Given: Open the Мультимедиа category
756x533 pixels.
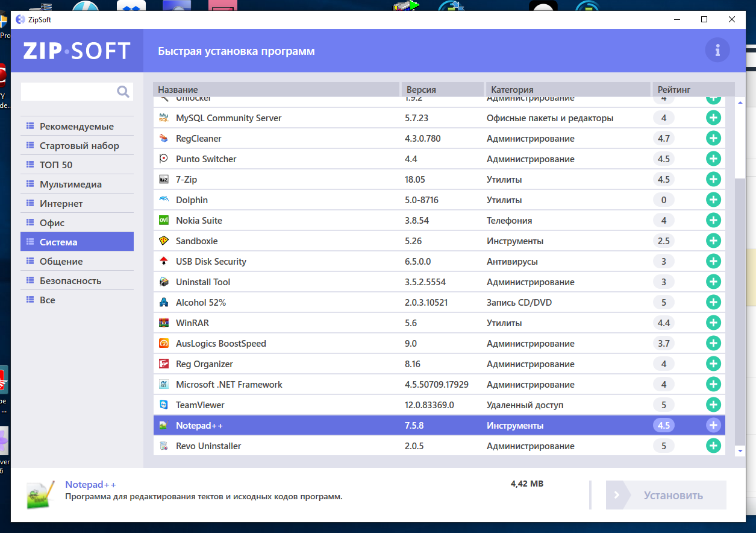Looking at the screenshot, I should [x=70, y=184].
